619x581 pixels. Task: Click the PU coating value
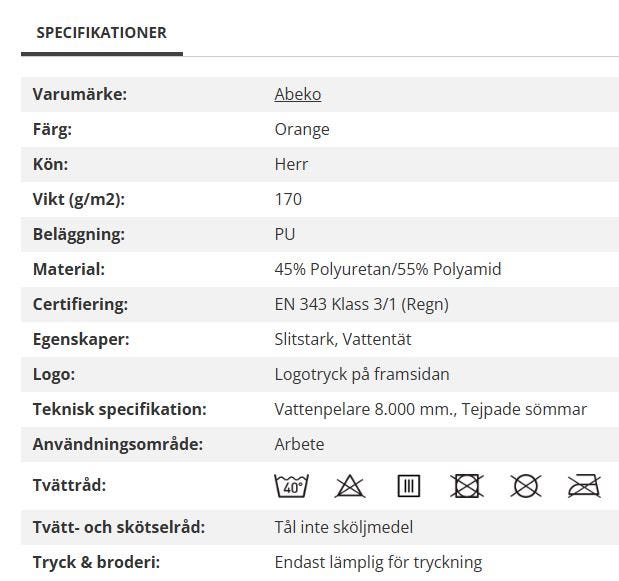coord(285,234)
